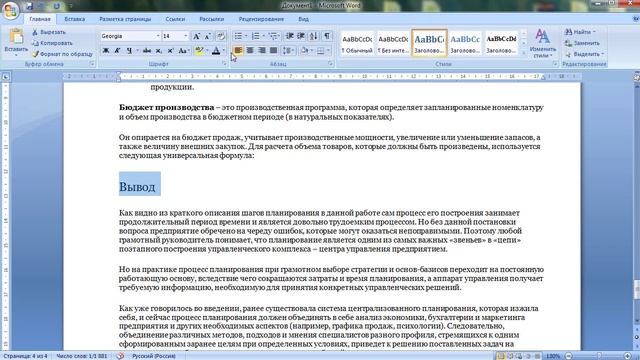Switch to the Рассылки tab
Viewport: 640px width, 360px height.
211,19
